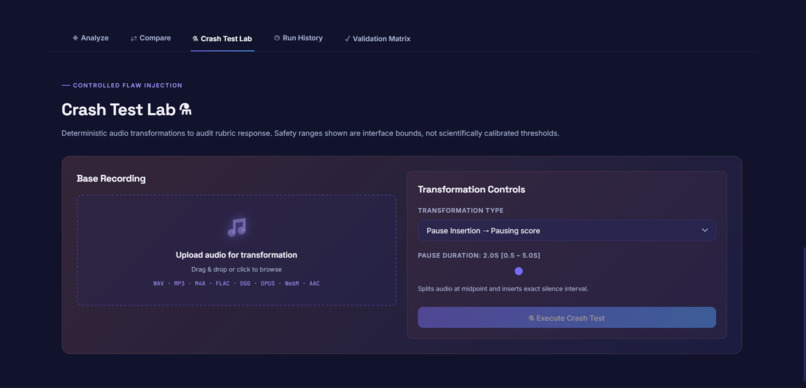Switch to the Compare tab
This screenshot has width=806, height=388.
point(151,38)
